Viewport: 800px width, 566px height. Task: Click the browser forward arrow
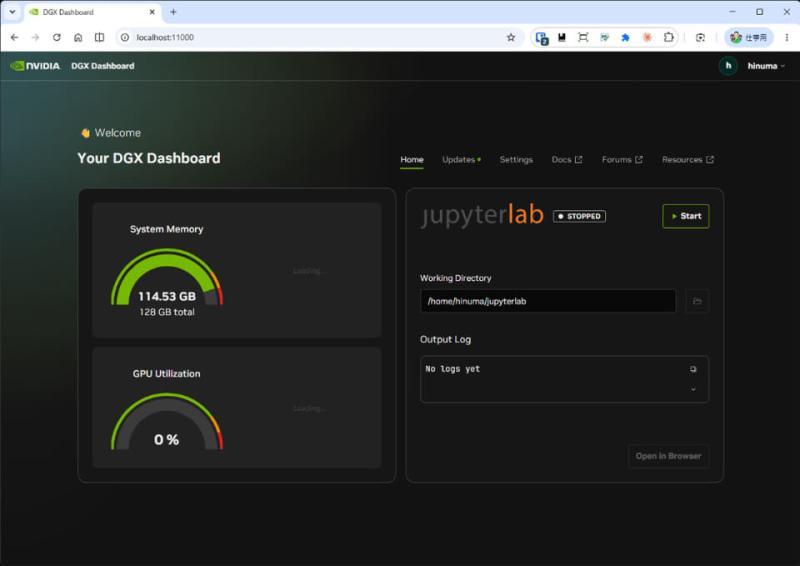point(35,37)
